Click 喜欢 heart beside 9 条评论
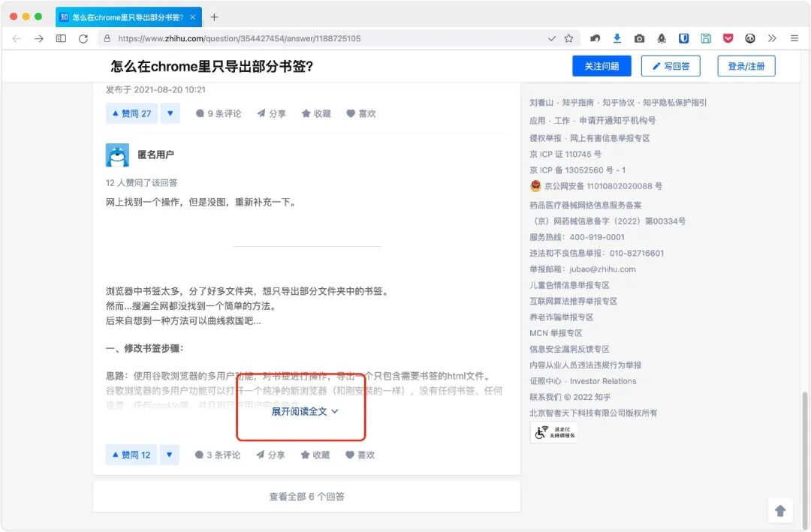 [x=361, y=114]
